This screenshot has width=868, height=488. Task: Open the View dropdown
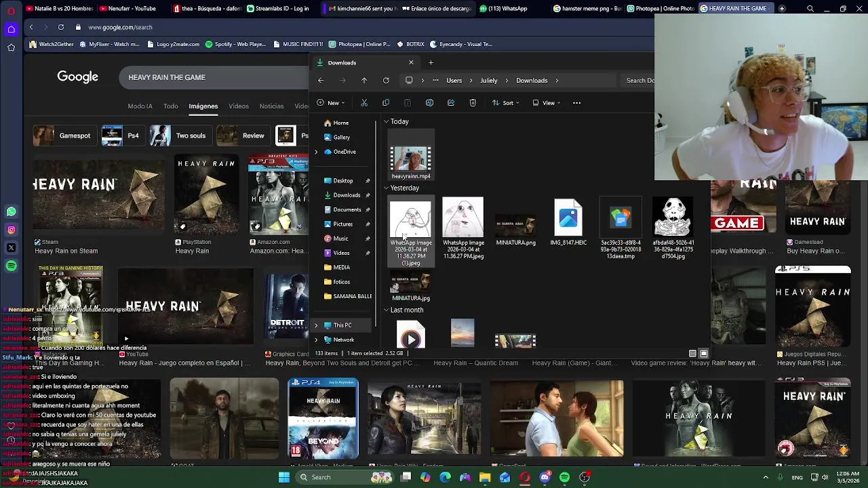tap(547, 103)
